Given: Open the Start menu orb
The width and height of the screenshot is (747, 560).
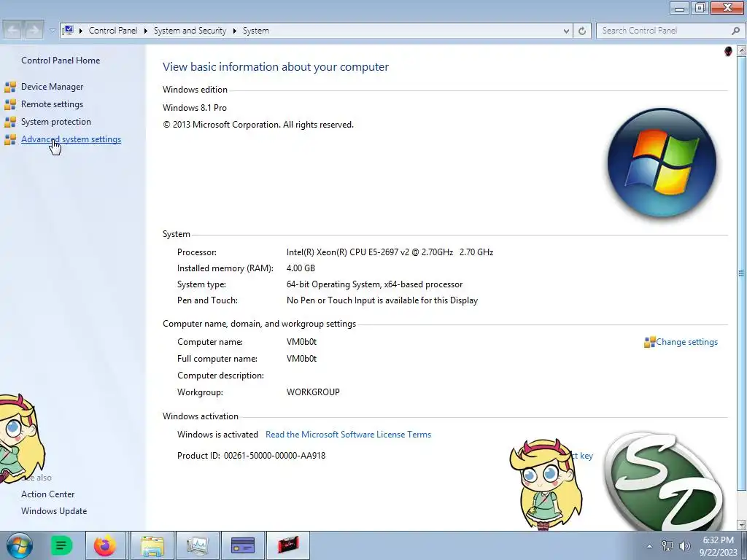Looking at the screenshot, I should click(19, 545).
